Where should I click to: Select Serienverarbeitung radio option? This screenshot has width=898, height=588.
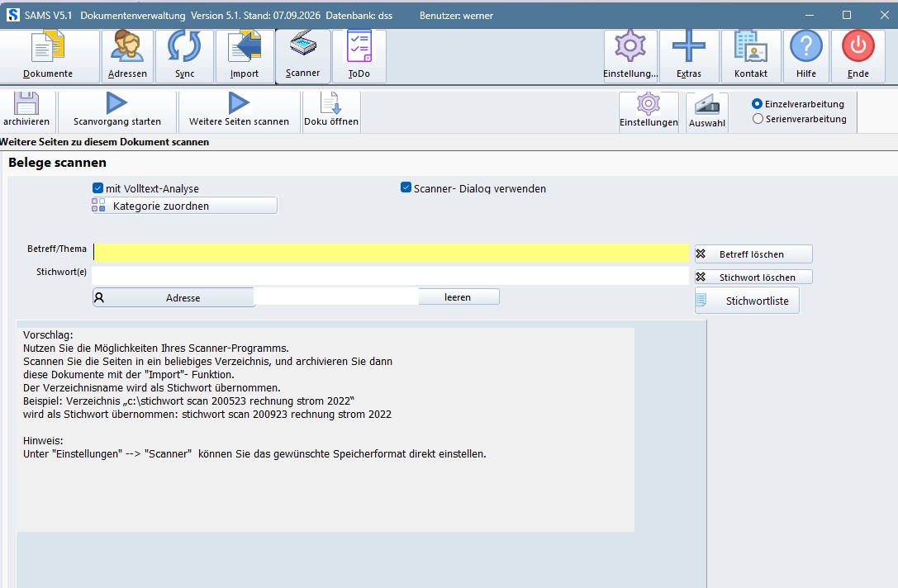(758, 119)
